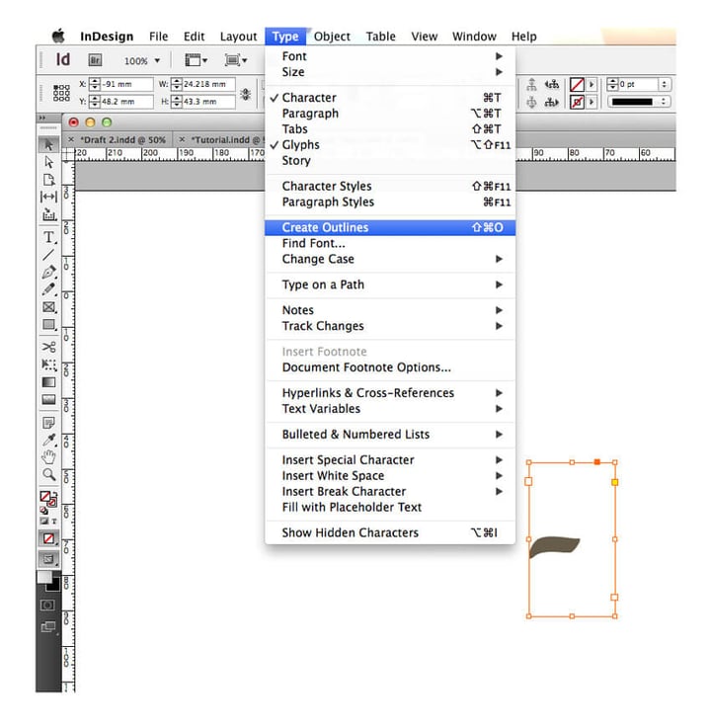
Task: Select the Direct Selection tool
Action: coord(48,162)
